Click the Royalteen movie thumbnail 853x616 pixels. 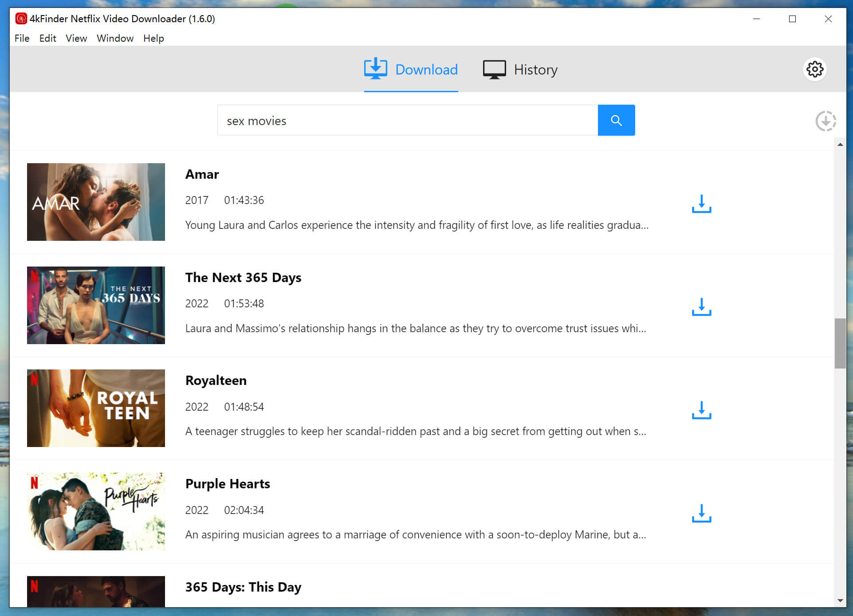point(95,408)
